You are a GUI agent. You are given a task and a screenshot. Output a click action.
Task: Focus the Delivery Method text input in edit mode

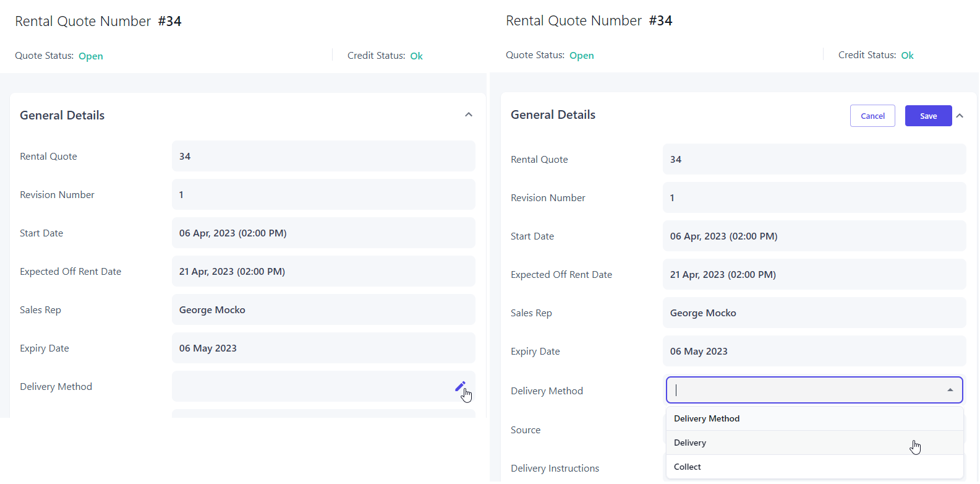click(x=804, y=390)
